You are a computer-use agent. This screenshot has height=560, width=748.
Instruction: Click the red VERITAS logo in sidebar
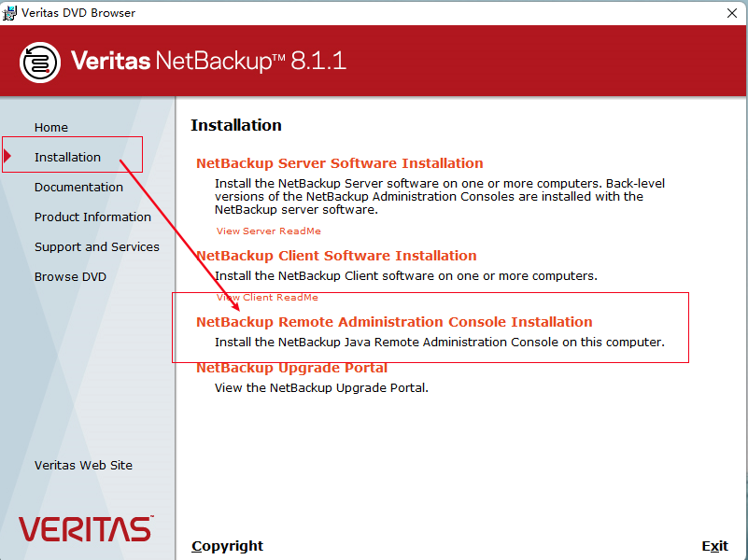(x=86, y=528)
